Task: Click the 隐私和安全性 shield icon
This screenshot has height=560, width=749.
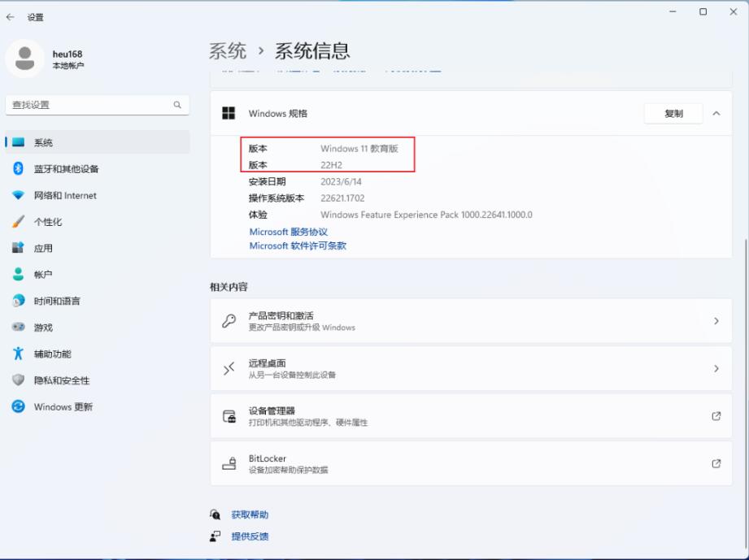Action: coord(18,380)
